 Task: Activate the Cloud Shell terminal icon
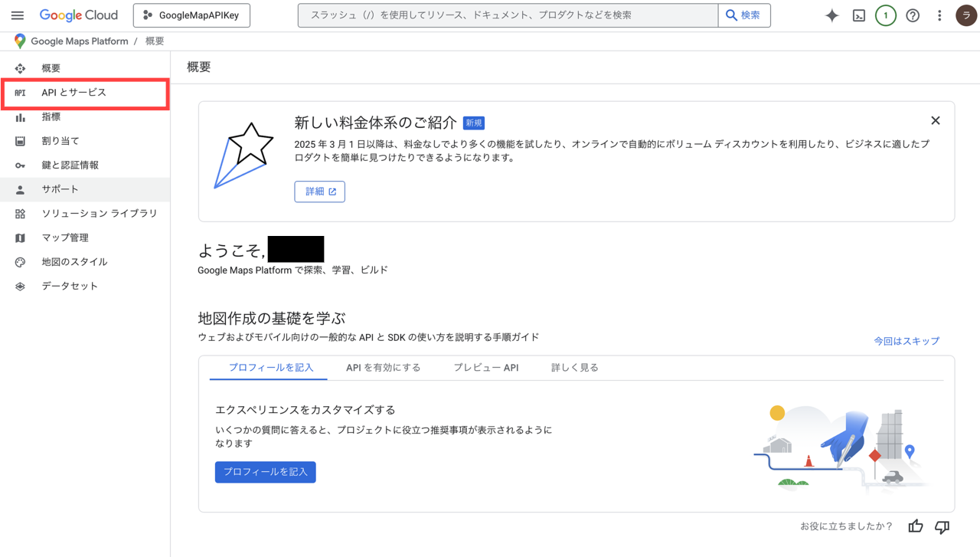click(859, 15)
